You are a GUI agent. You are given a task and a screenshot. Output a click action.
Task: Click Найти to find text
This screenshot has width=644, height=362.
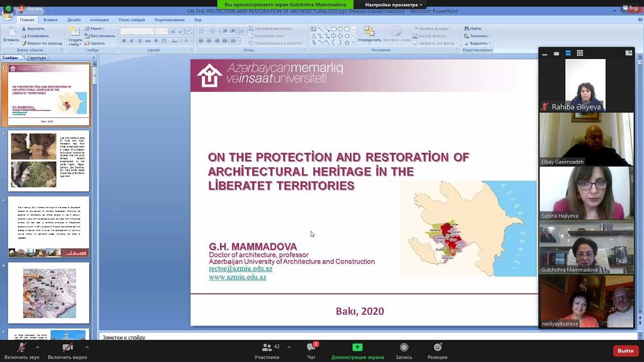point(472,28)
